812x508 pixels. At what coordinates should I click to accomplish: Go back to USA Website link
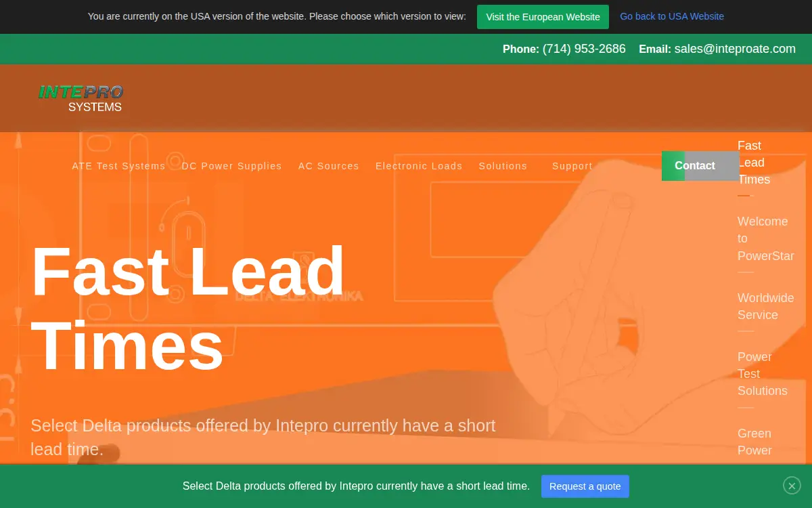click(672, 16)
